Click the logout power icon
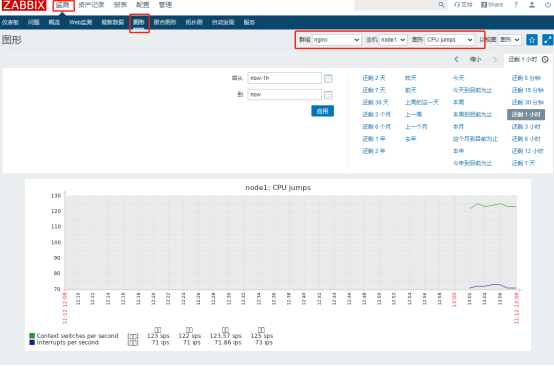Image resolution: width=554 pixels, height=366 pixels. point(548,5)
